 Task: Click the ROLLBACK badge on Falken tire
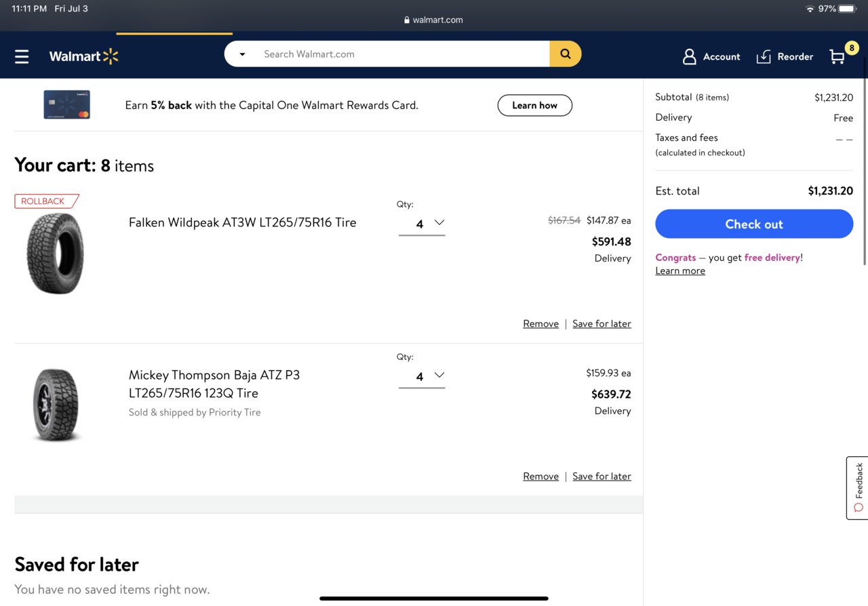[x=46, y=201]
